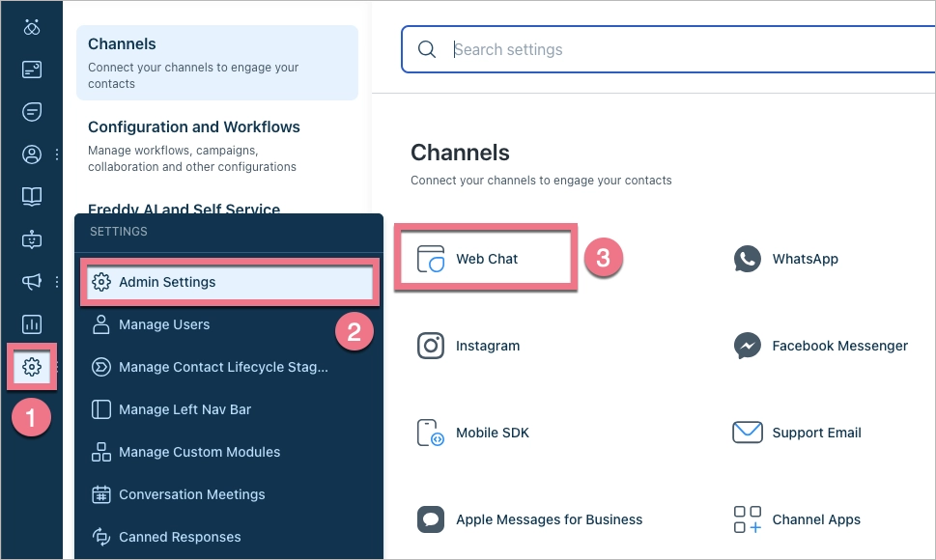The image size is (936, 560).
Task: Click the WhatsApp channel icon
Action: pyautogui.click(x=746, y=259)
